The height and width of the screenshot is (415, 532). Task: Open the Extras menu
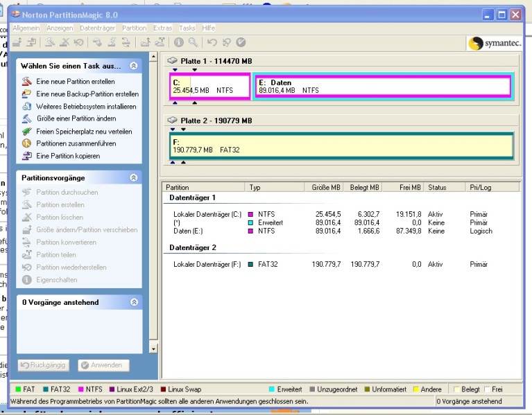[162, 28]
